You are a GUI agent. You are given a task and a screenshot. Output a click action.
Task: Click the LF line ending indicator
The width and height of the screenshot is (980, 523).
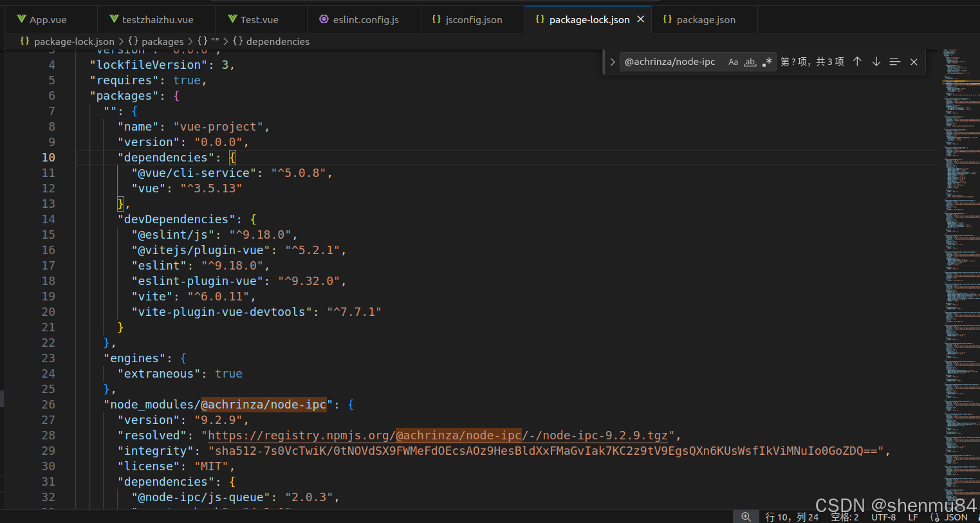pos(912,517)
